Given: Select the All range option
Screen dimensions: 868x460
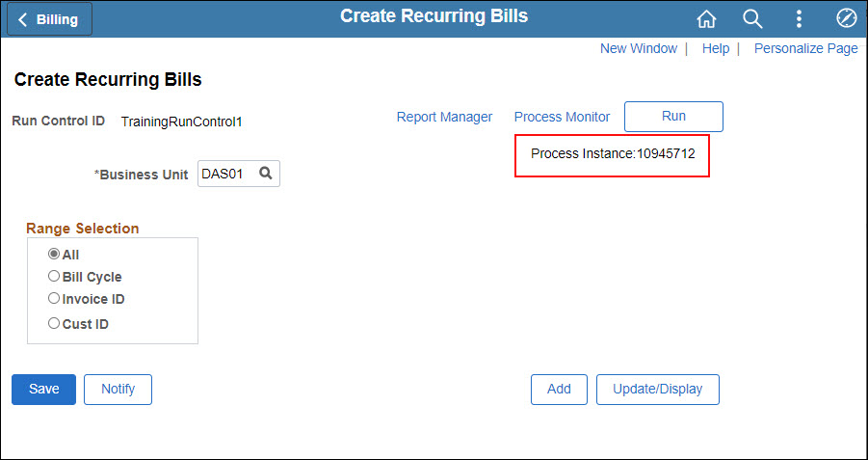Looking at the screenshot, I should tap(54, 255).
